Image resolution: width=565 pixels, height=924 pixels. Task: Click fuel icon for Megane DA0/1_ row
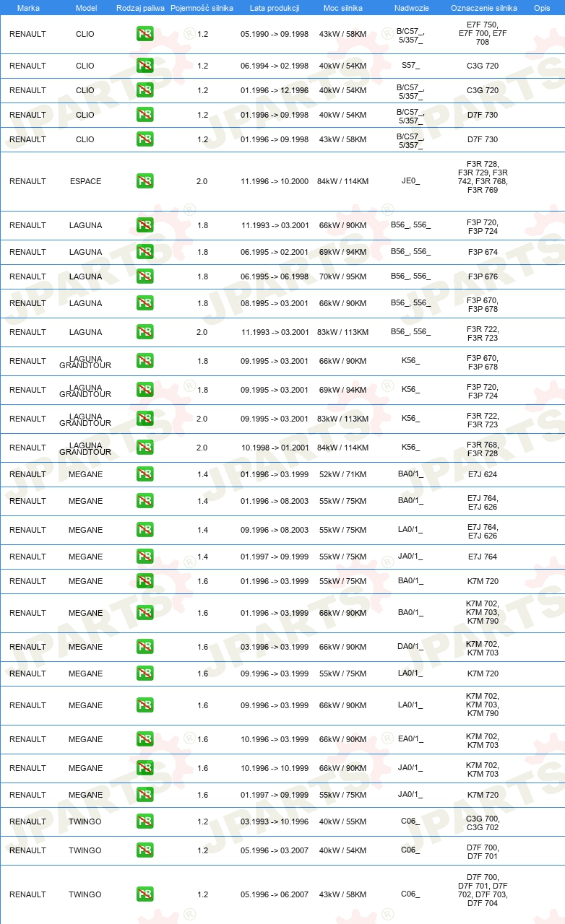point(145,647)
